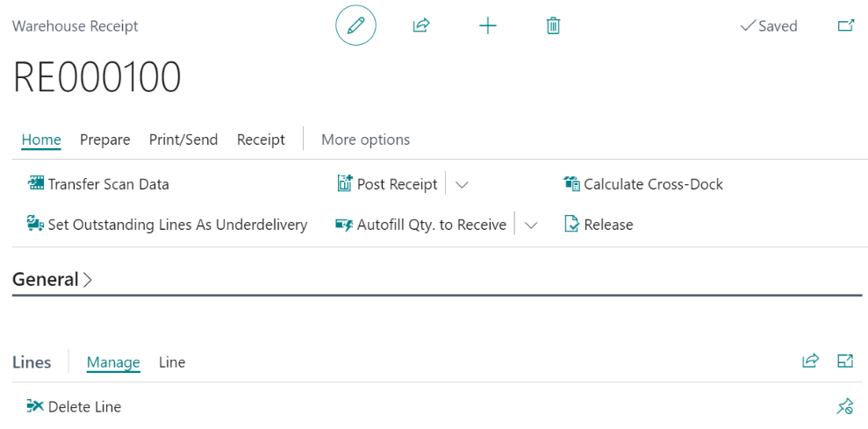This screenshot has width=868, height=429.
Task: Open the Print/Send tab
Action: (183, 139)
